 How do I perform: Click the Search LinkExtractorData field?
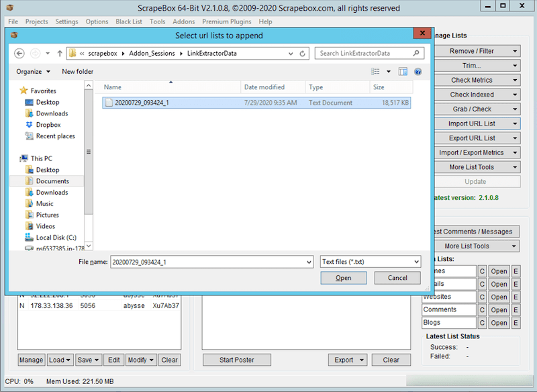click(x=365, y=53)
